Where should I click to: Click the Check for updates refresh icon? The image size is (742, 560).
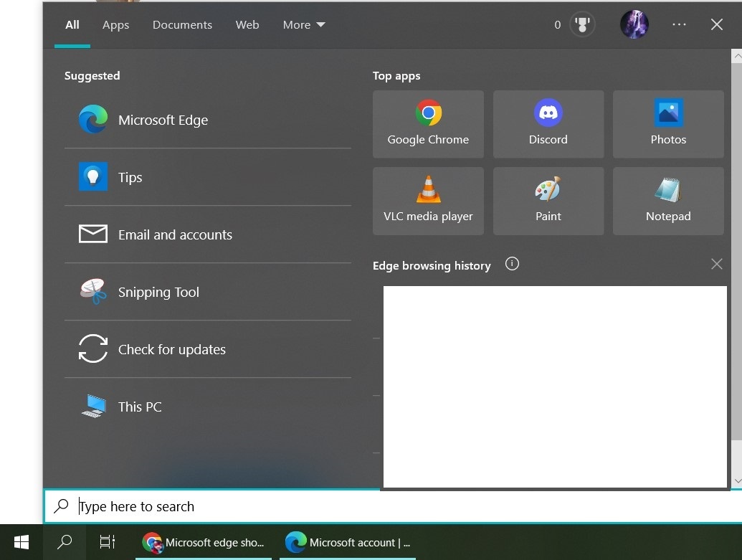pyautogui.click(x=92, y=348)
